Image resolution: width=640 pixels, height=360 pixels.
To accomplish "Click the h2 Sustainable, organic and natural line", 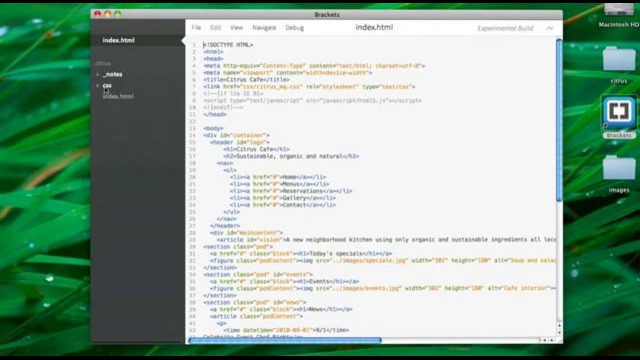I will pos(291,156).
